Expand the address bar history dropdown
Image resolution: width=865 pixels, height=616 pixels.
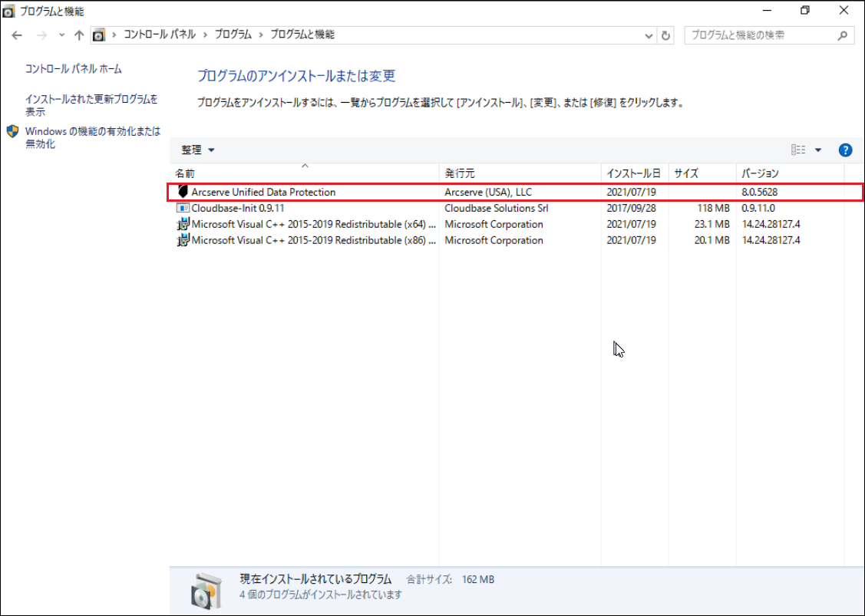pos(649,35)
